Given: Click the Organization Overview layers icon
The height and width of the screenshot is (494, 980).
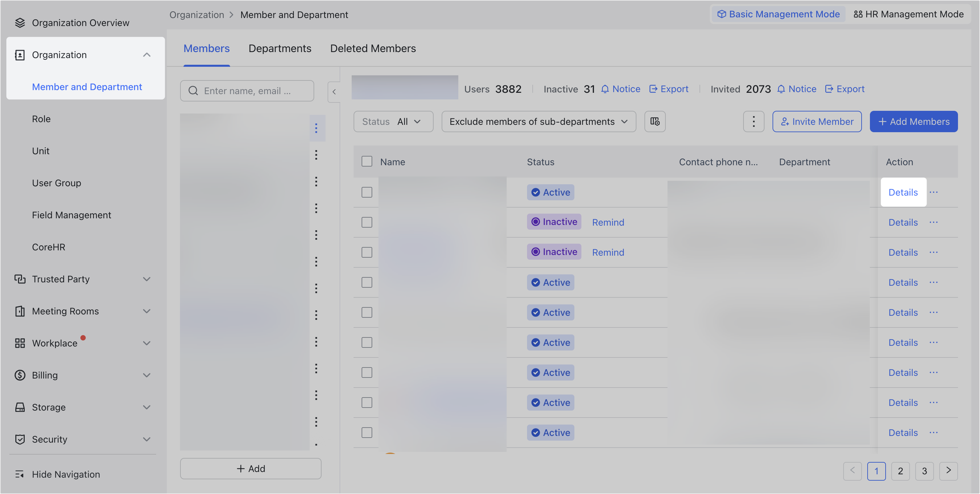Looking at the screenshot, I should coord(20,22).
